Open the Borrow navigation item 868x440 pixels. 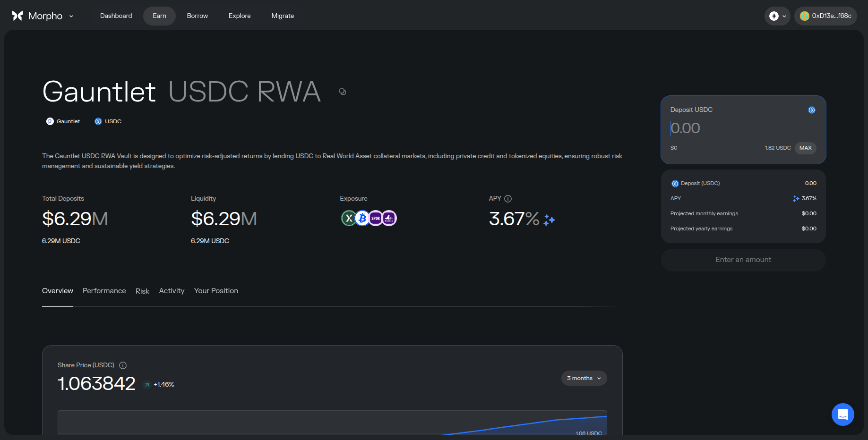pyautogui.click(x=198, y=16)
